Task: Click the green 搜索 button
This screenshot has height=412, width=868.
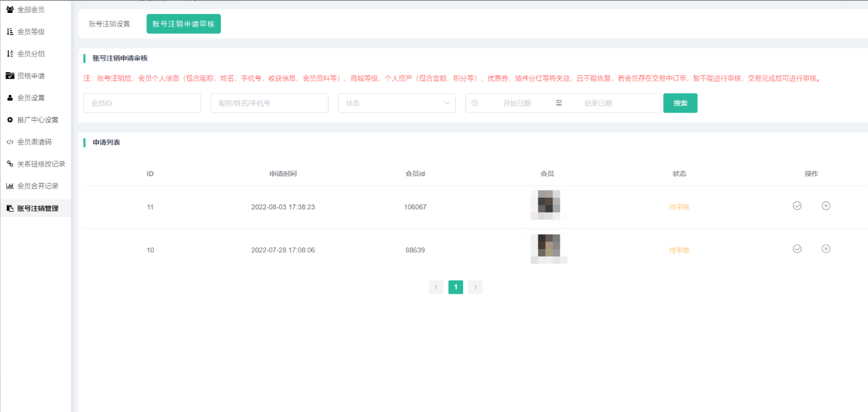Action: coord(680,103)
